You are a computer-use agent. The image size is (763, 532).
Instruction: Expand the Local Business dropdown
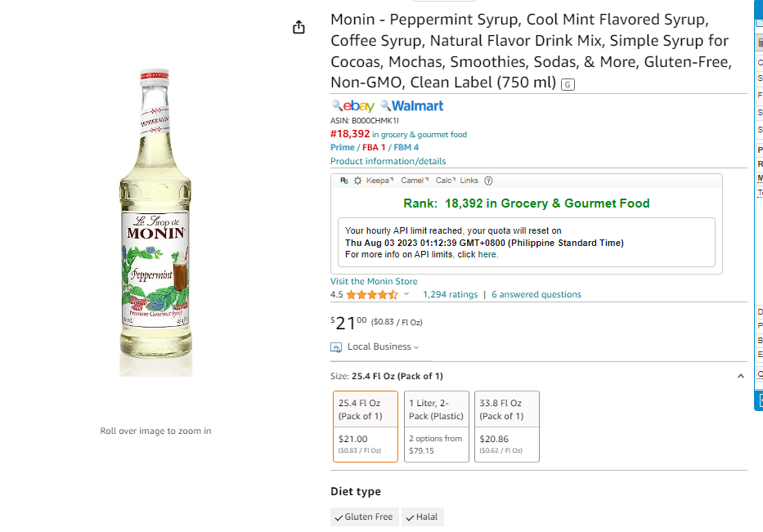point(383,346)
